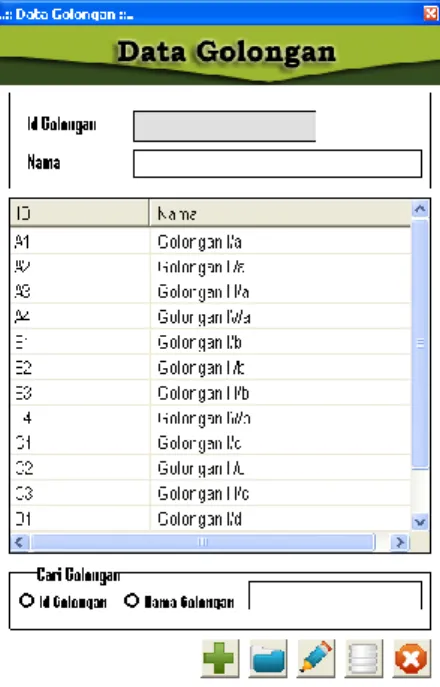
Task: Click the table's scroll up arrow
Action: 420,209
